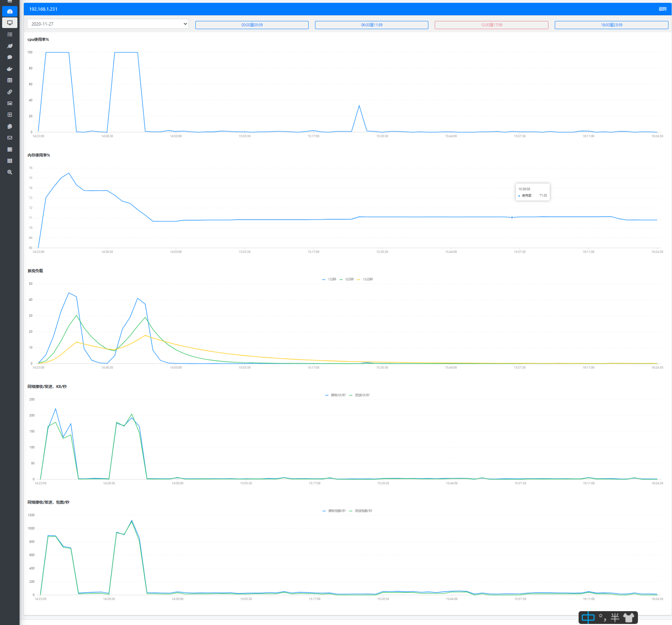Click the task checklist icon in sidebar
Viewport: 672px width, 625px height.
[10, 34]
